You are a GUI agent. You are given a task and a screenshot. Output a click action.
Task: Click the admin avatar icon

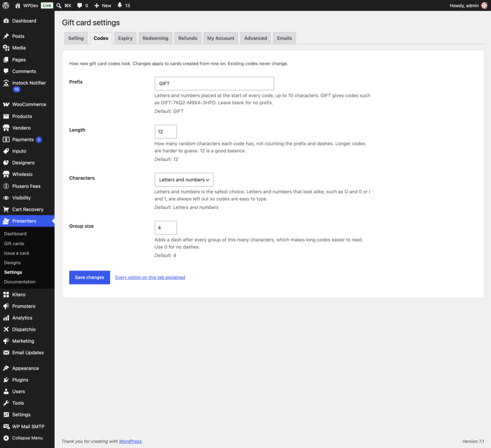[484, 5]
